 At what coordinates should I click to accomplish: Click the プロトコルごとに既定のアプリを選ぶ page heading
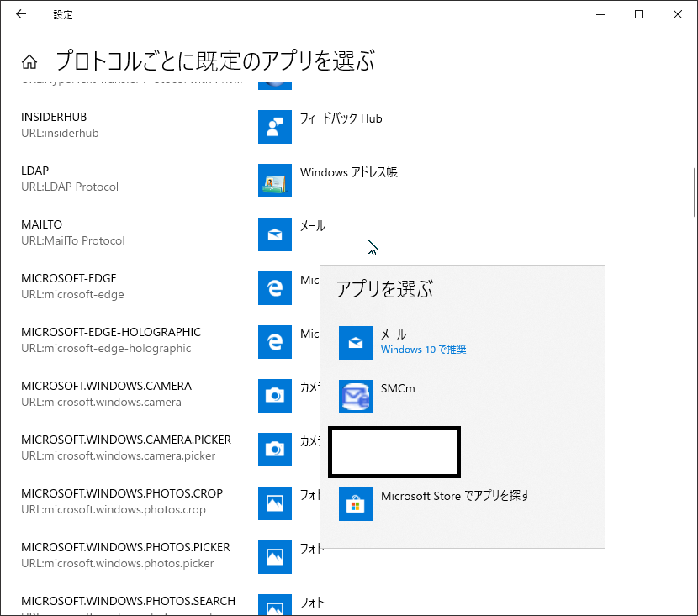[215, 61]
